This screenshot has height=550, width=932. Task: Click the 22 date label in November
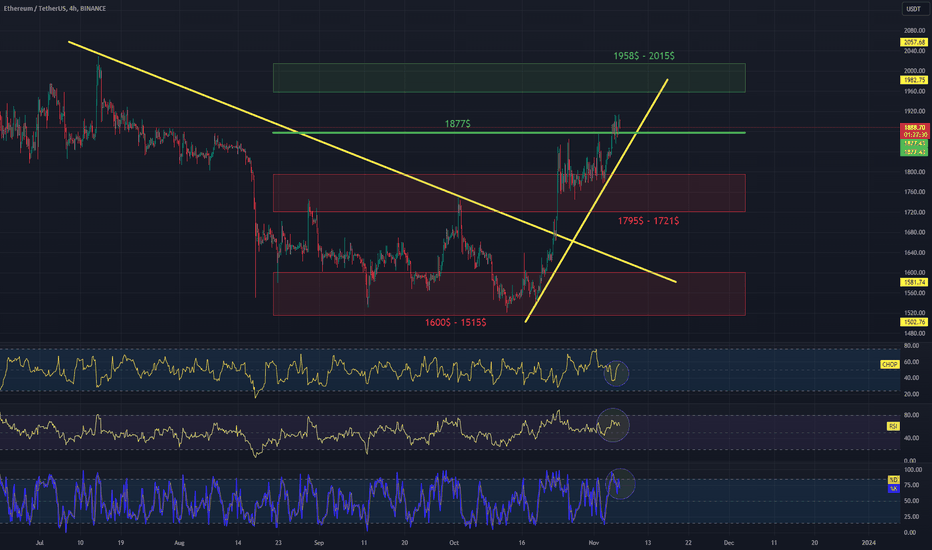pyautogui.click(x=688, y=542)
